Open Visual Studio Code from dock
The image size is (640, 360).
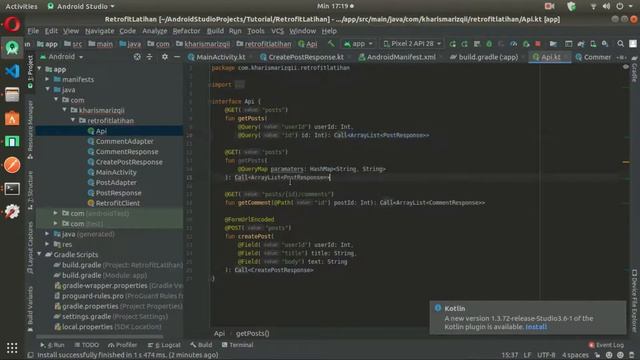[x=12, y=71]
